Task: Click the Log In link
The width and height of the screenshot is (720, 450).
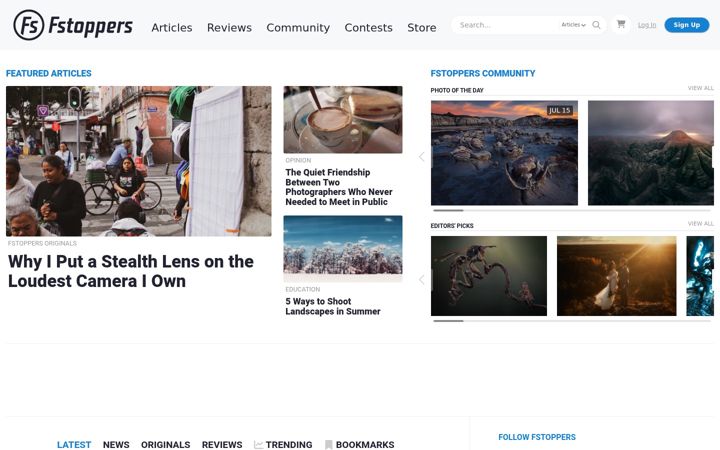Action: (x=647, y=25)
